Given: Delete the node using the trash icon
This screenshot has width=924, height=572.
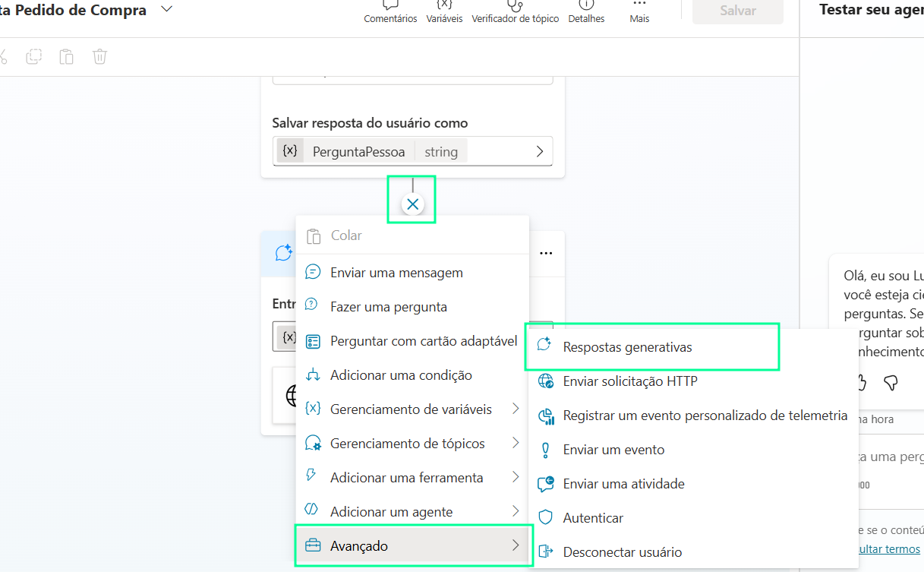Looking at the screenshot, I should point(99,56).
